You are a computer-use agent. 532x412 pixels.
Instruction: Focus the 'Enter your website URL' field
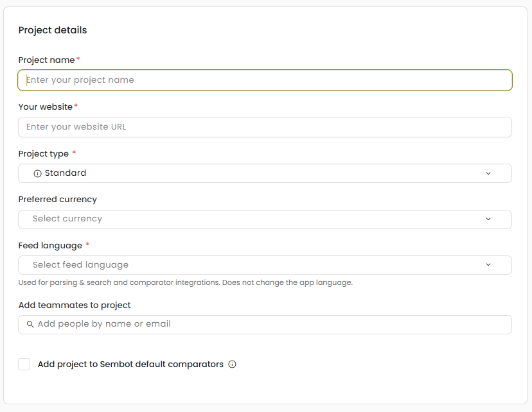pos(265,127)
